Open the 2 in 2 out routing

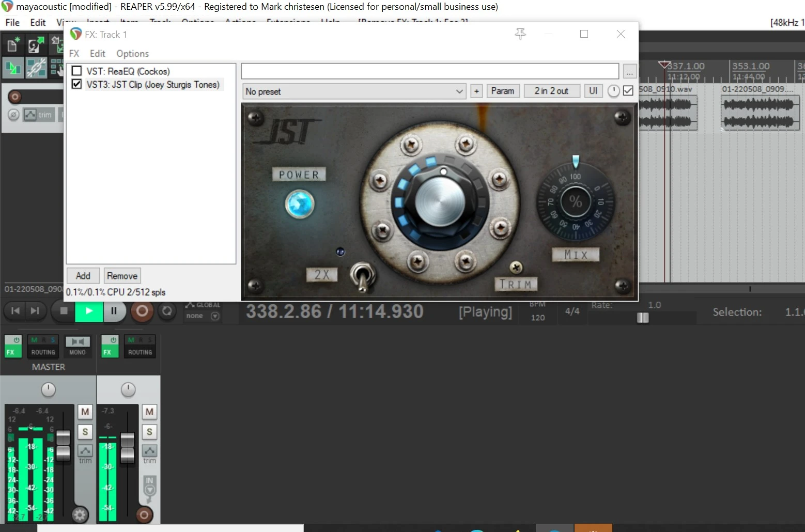pyautogui.click(x=551, y=91)
